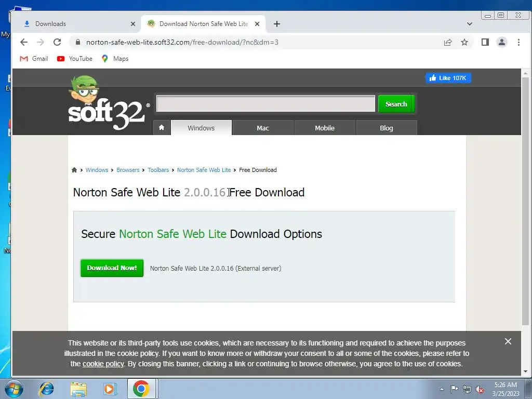The height and width of the screenshot is (399, 532).
Task: Click the browser forward arrow
Action: [x=41, y=42]
